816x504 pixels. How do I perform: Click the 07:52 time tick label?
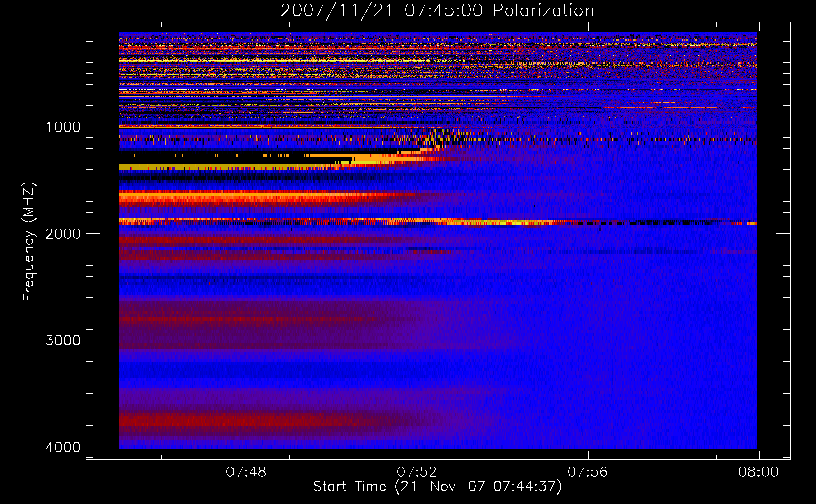tap(417, 472)
